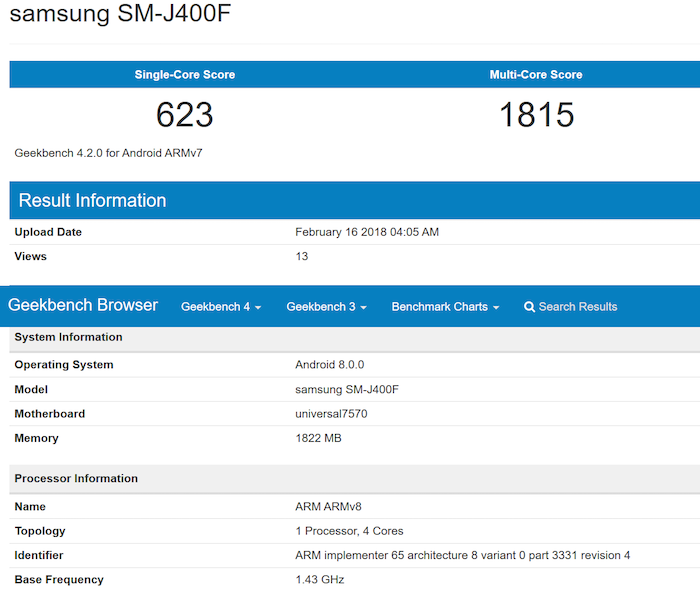Image resolution: width=700 pixels, height=605 pixels.
Task: Select the multi-core score value 1815
Action: pos(536,115)
